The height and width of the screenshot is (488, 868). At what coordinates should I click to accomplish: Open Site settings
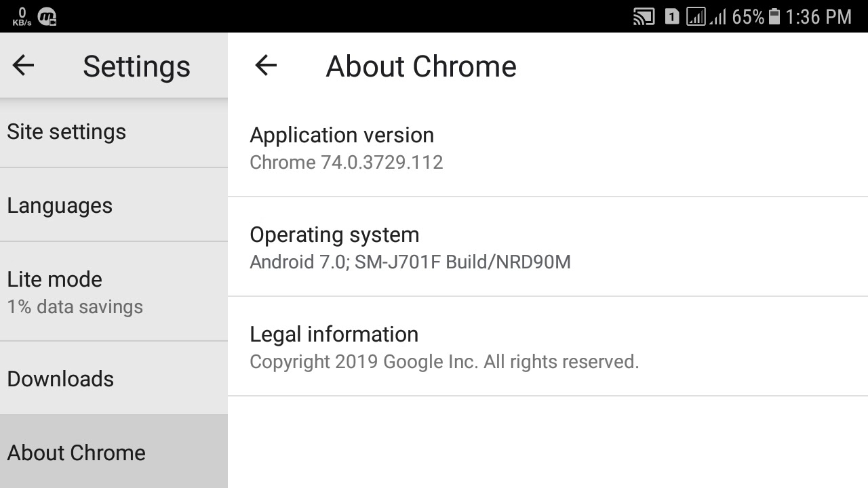114,131
